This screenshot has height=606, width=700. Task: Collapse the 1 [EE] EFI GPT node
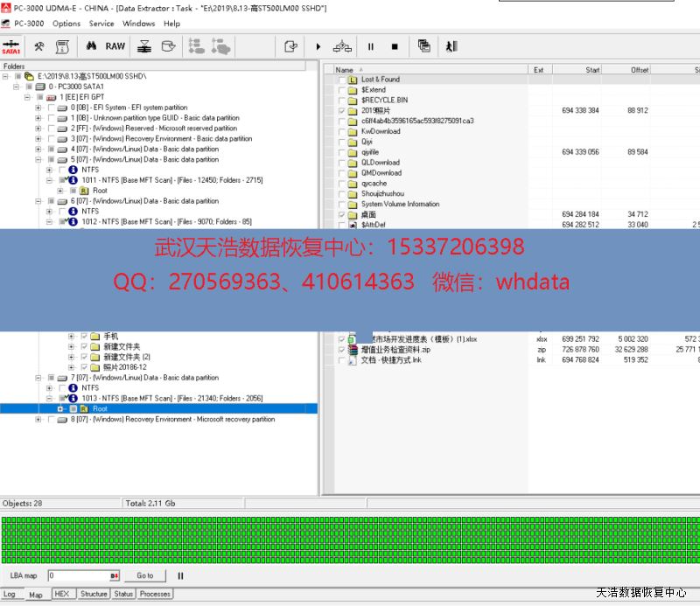tap(27, 97)
